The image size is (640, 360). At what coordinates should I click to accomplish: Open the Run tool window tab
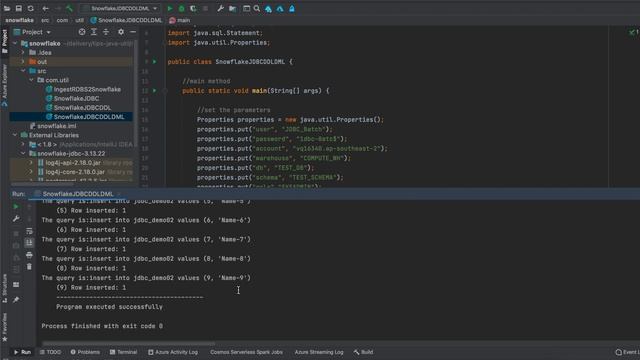coord(22,352)
